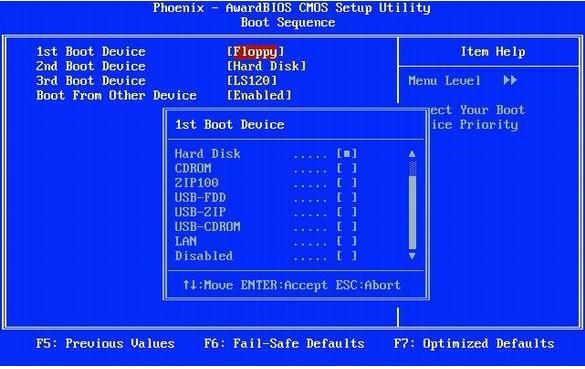Select the Hard Disk radio marker in popup
585x369 pixels.
pyautogui.click(x=347, y=153)
